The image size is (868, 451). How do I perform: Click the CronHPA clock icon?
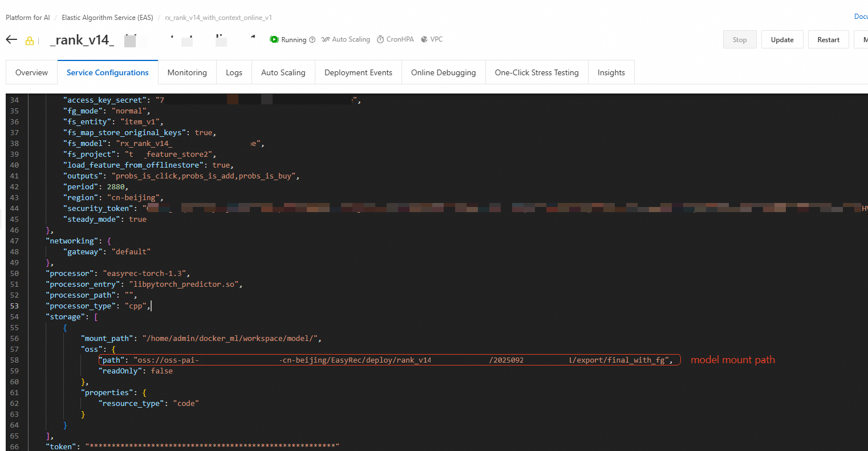(x=380, y=39)
